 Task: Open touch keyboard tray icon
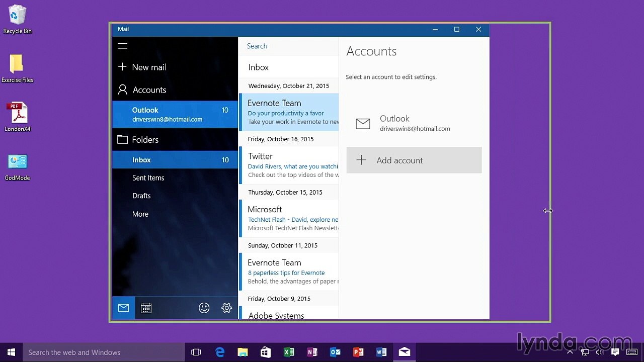tap(632, 352)
